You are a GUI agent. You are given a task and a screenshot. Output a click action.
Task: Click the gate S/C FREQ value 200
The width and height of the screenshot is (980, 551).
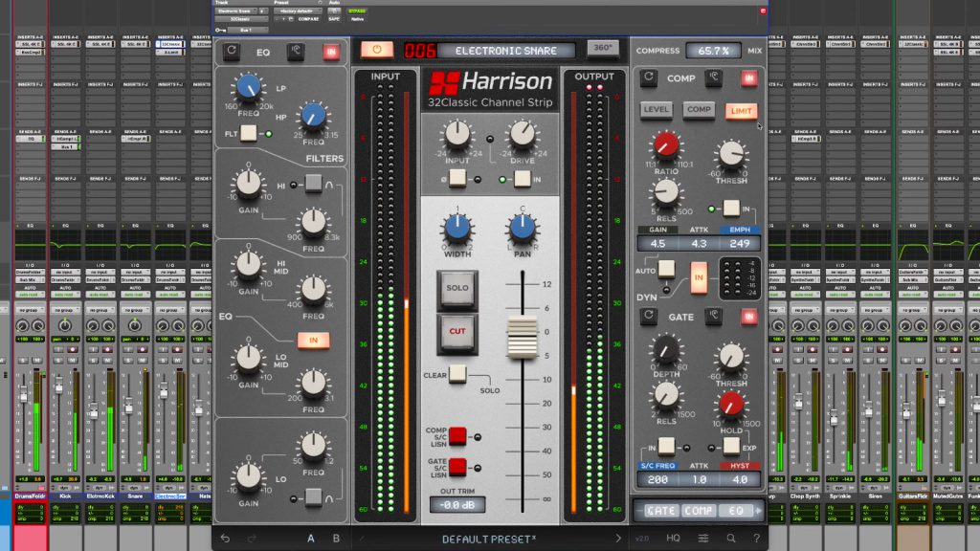657,480
